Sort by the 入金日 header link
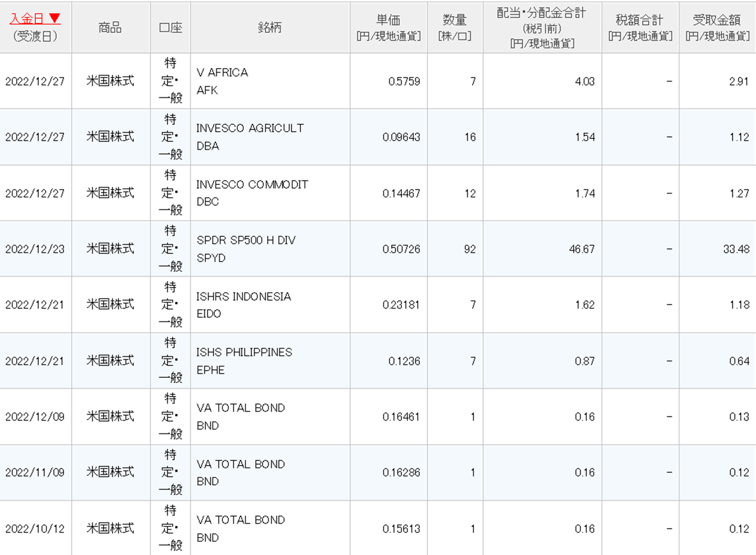The width and height of the screenshot is (756, 555). point(27,19)
